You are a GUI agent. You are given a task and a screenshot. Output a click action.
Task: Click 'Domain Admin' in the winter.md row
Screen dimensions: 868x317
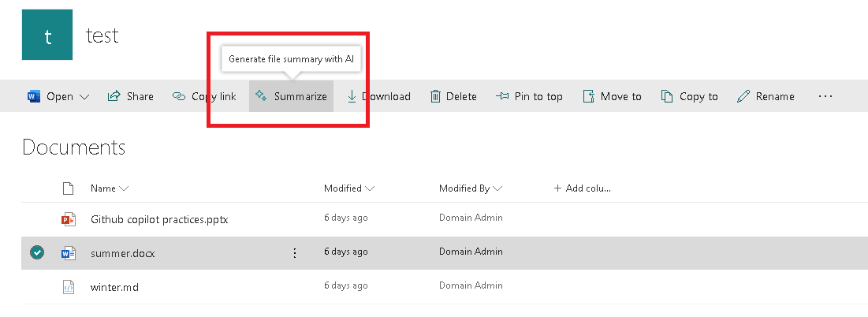point(471,285)
